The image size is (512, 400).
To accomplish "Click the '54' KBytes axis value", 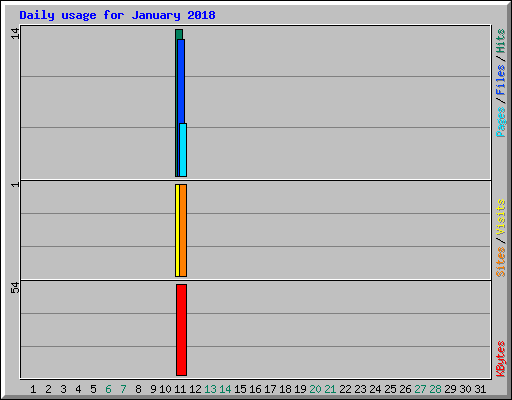I will tap(15, 288).
